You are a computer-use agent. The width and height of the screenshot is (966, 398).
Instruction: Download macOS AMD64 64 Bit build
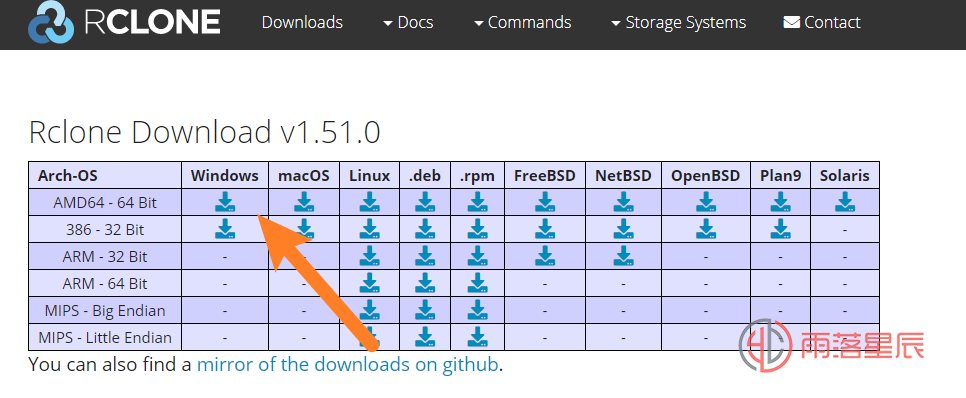click(304, 202)
